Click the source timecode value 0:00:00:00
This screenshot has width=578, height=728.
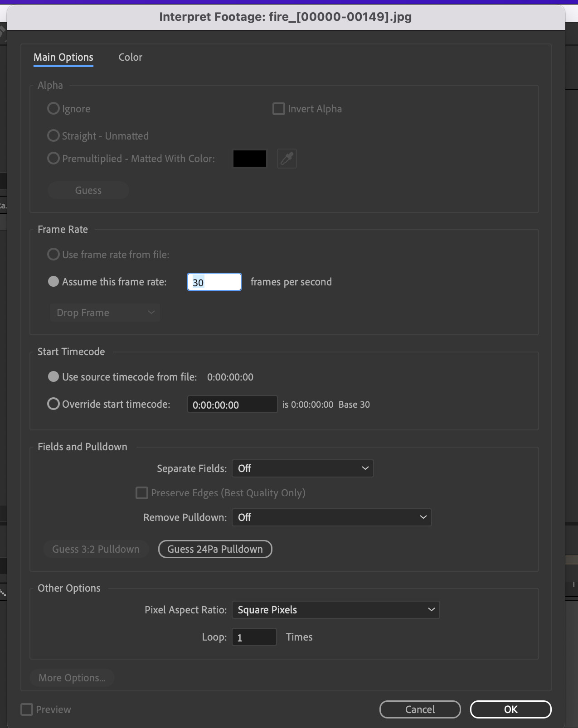click(x=230, y=377)
